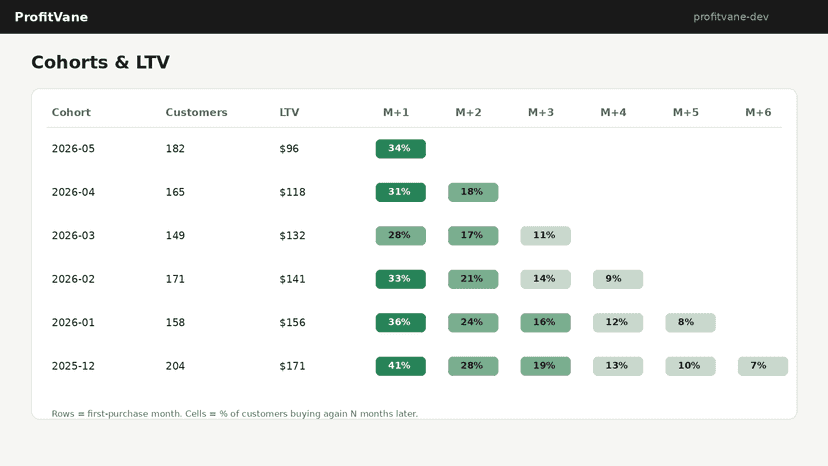Click the 165 customers value
Viewport: 828px width, 466px height.
175,192
